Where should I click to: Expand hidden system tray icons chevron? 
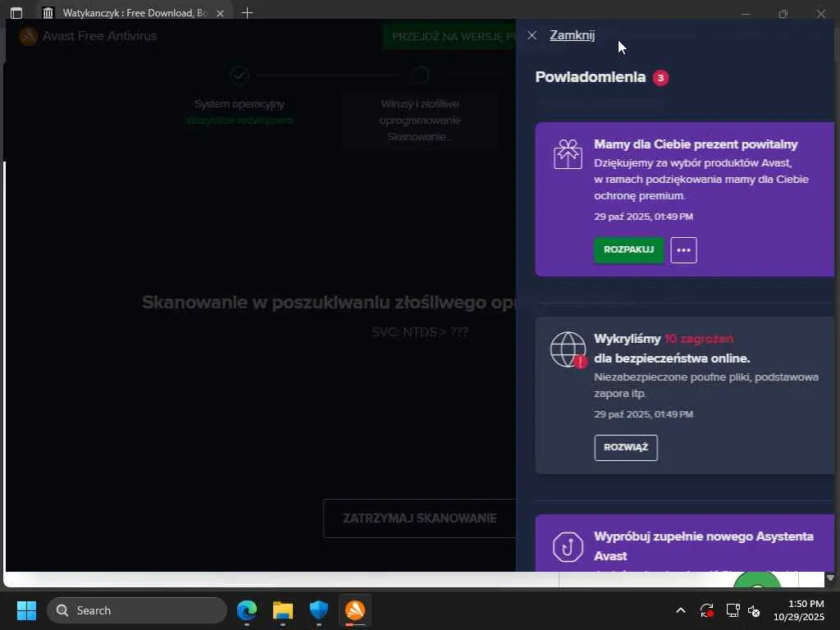681,610
